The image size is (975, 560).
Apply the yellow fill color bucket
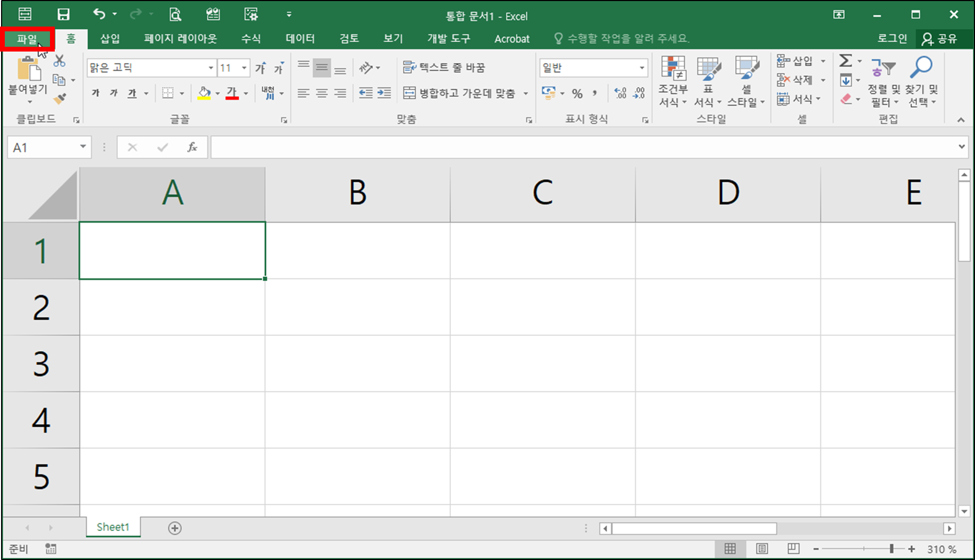point(204,94)
